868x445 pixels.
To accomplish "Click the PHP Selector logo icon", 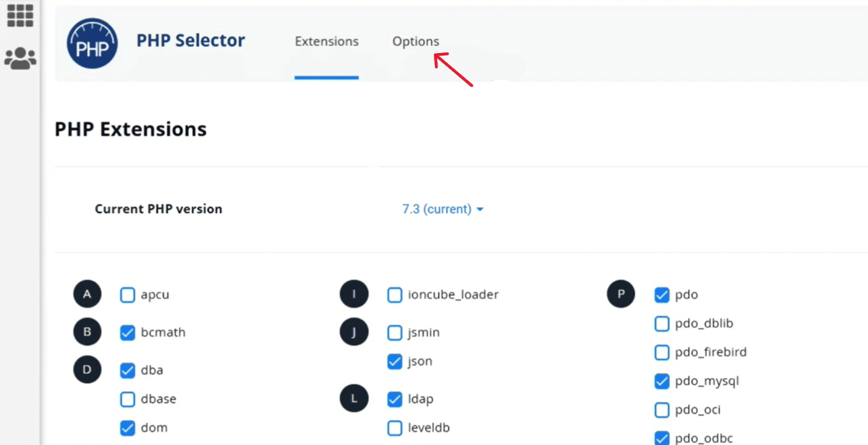I will click(x=92, y=44).
